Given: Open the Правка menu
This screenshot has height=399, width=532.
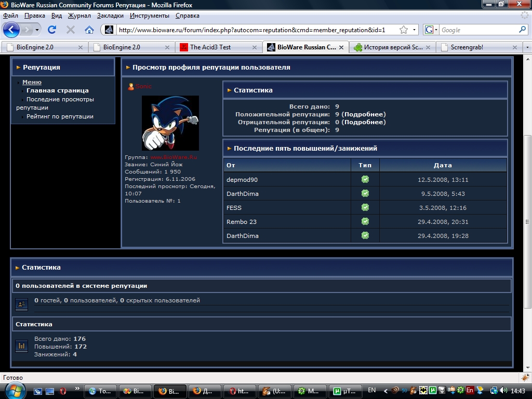Looking at the screenshot, I should click(x=35, y=16).
